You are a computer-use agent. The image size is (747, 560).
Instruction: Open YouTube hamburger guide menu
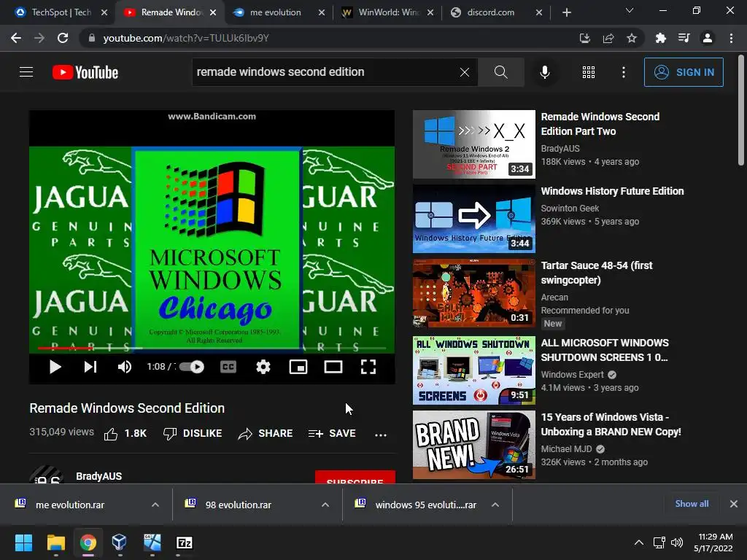click(x=26, y=72)
